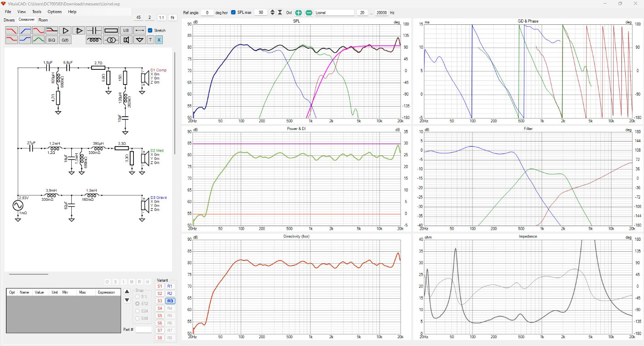Select the E24 snap radio button
644x346 pixels.
coord(138,311)
